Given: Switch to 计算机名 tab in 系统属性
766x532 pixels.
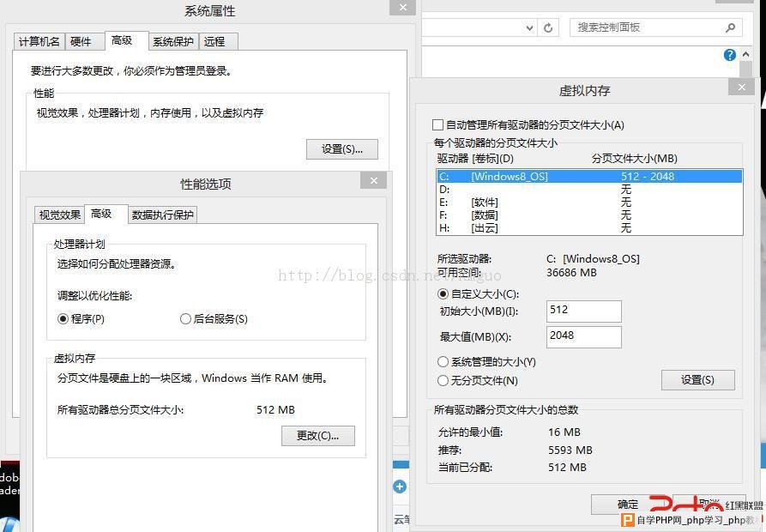Looking at the screenshot, I should coord(39,41).
